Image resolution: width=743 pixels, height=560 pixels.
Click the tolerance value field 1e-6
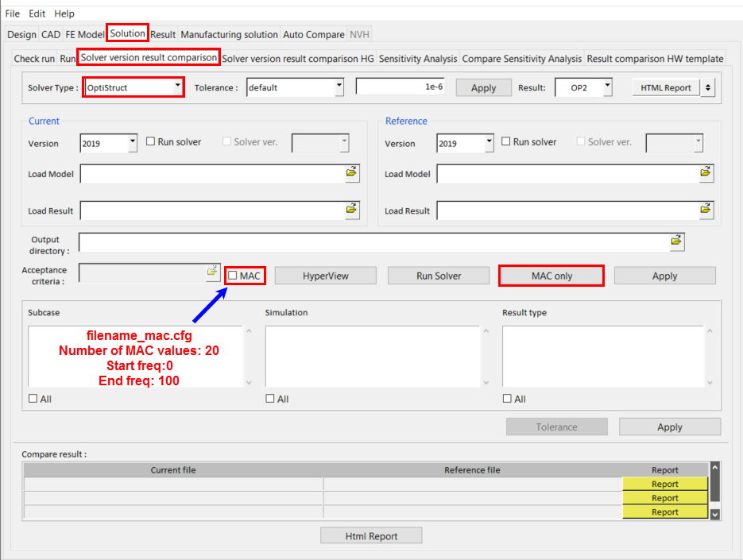tap(401, 87)
